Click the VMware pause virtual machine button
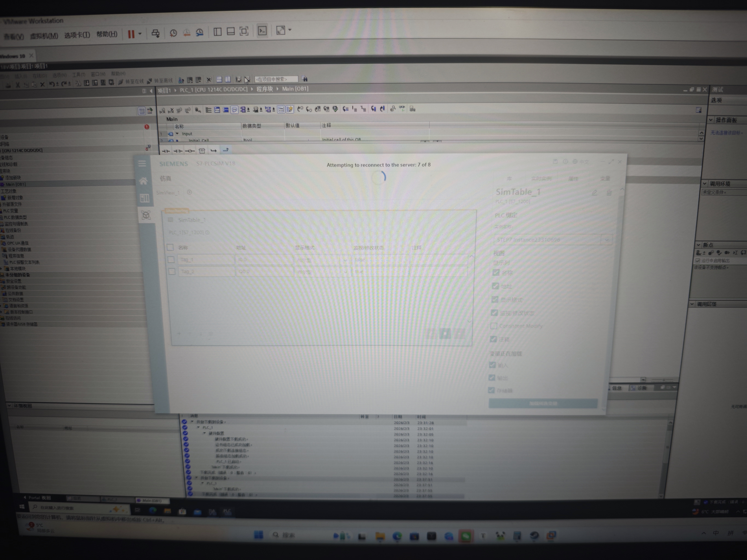 pyautogui.click(x=131, y=34)
